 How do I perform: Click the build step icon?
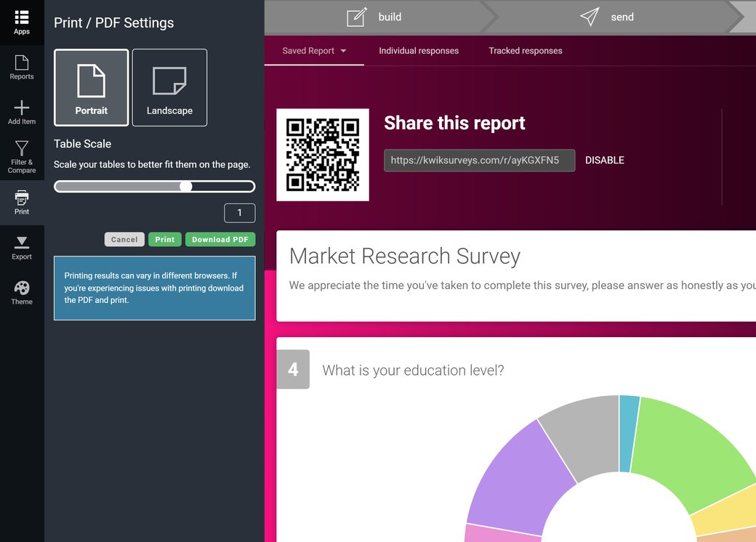point(355,16)
